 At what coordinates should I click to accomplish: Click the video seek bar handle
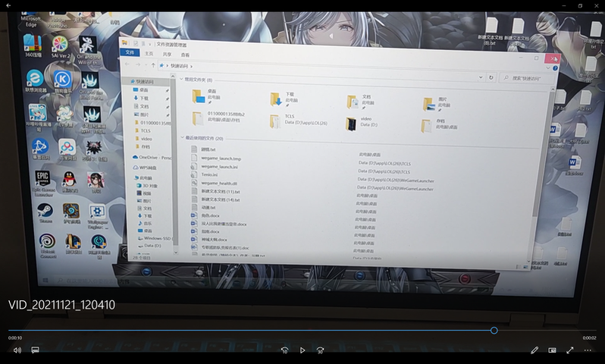click(x=494, y=330)
